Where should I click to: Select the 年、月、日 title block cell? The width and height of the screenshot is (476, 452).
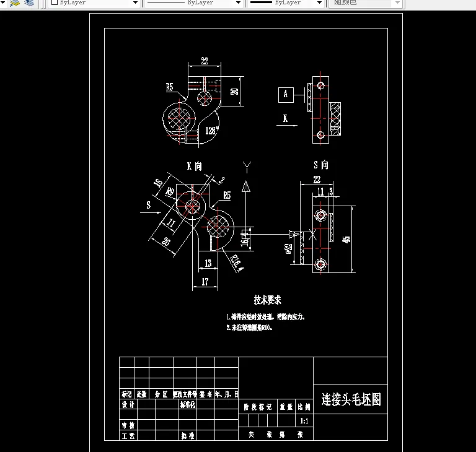226,394
